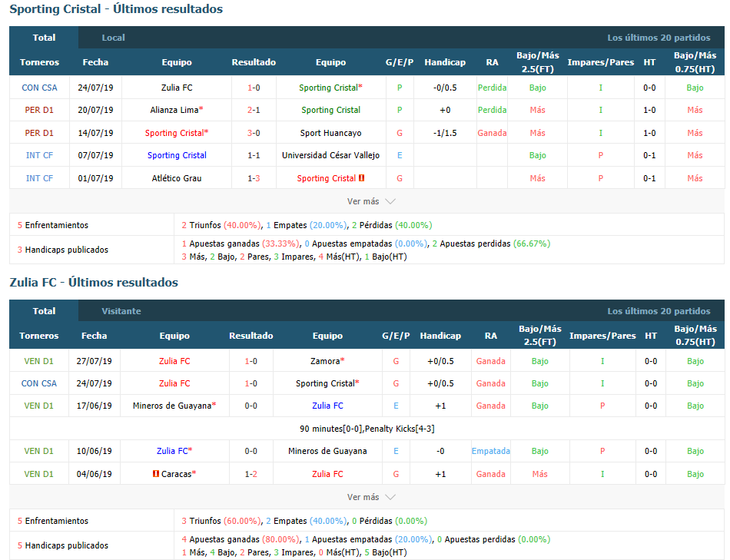
Task: Open CON CSA tournament in Sporting Cristal table
Action: coord(39,88)
